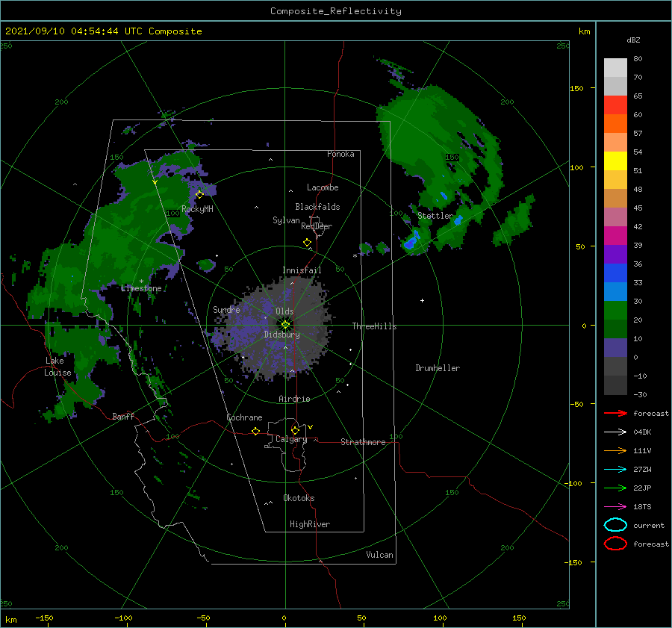Image resolution: width=672 pixels, height=628 pixels.
Task: Click the HighRiver city label
Action: click(x=310, y=524)
